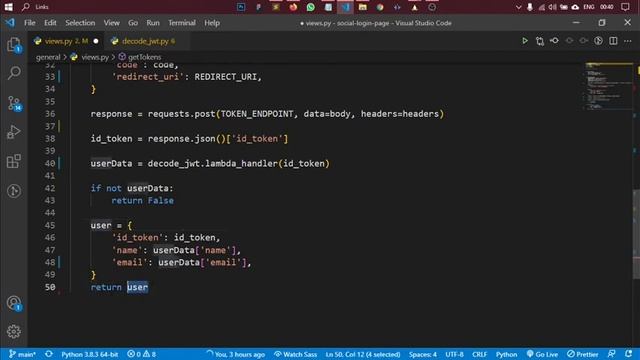Split the editor right
This screenshot has height=360, width=640.
tap(613, 41)
